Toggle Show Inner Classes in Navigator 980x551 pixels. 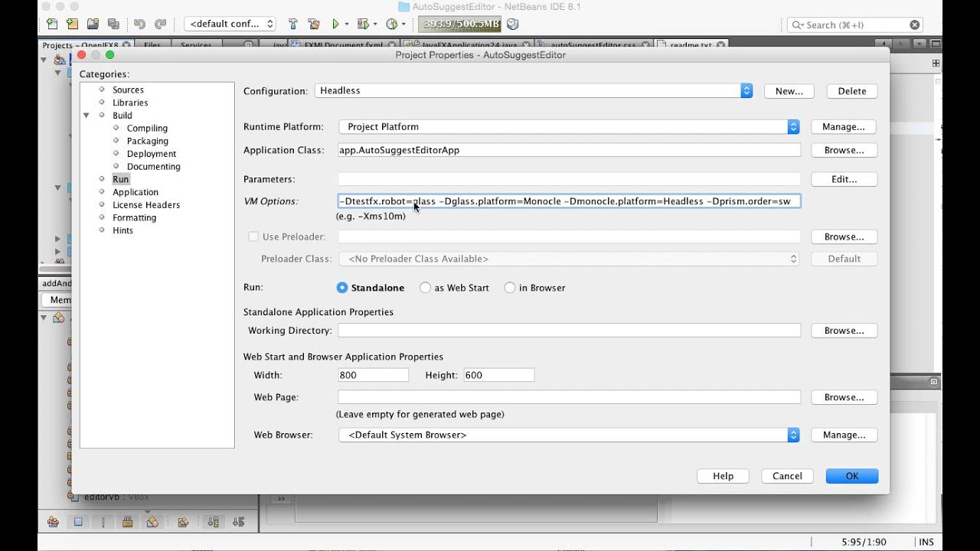[x=152, y=522]
